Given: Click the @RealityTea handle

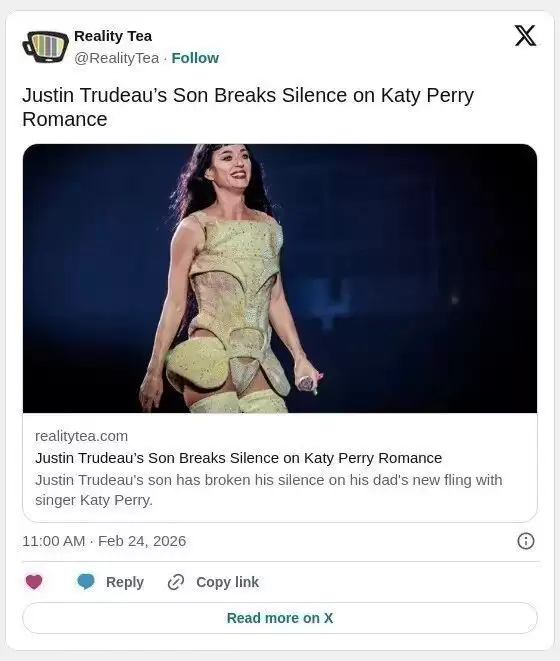Looking at the screenshot, I should pos(117,58).
